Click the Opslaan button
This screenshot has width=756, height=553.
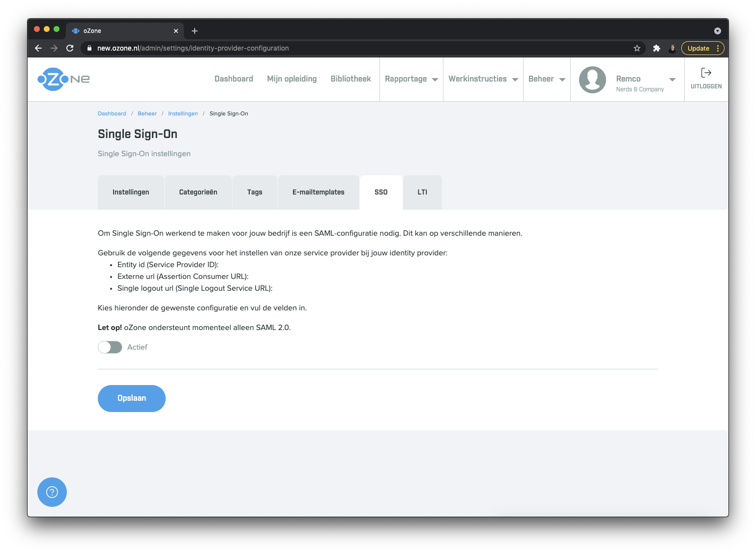[x=131, y=398]
